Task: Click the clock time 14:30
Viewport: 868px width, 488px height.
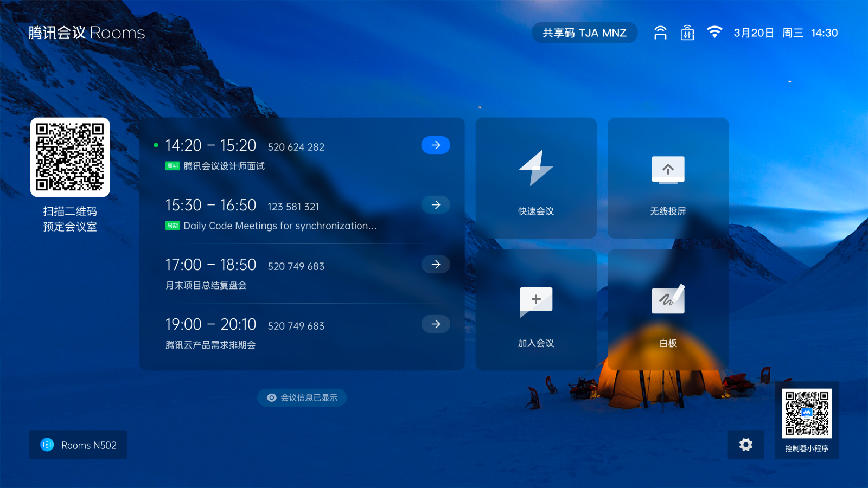Action: (824, 33)
